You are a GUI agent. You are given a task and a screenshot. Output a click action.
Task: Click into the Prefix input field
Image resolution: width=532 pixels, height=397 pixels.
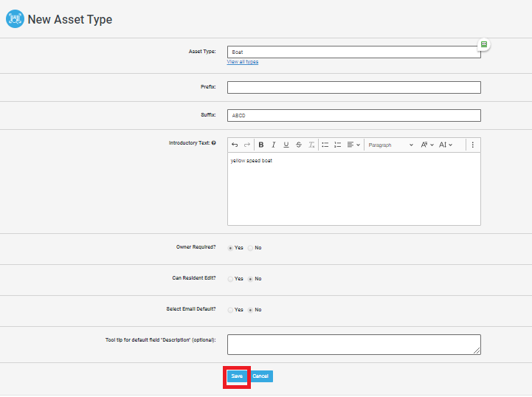click(353, 88)
